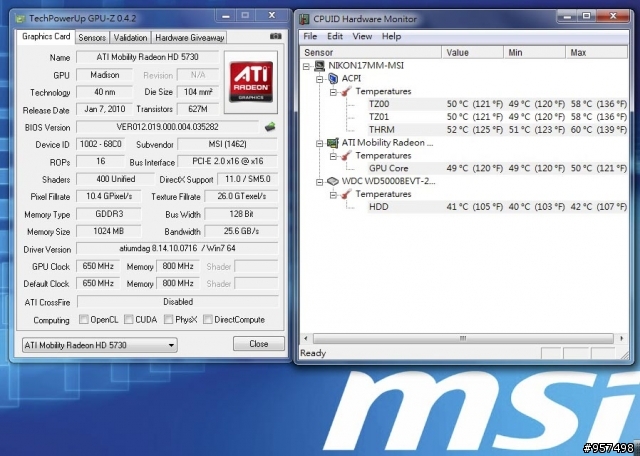Collapse the WDC WD5000BEVT node
The height and width of the screenshot is (456, 640).
tap(320, 182)
